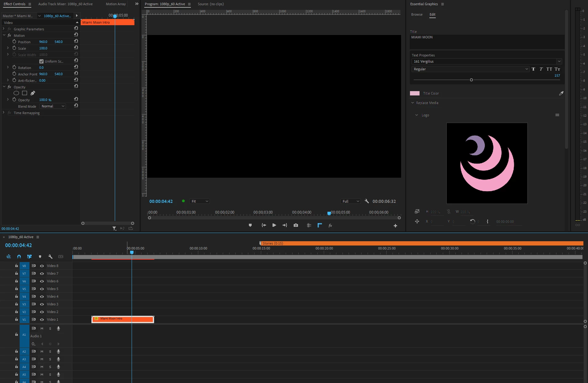588x383 pixels.
Task: Export a frame with the camera icon
Action: pos(296,225)
